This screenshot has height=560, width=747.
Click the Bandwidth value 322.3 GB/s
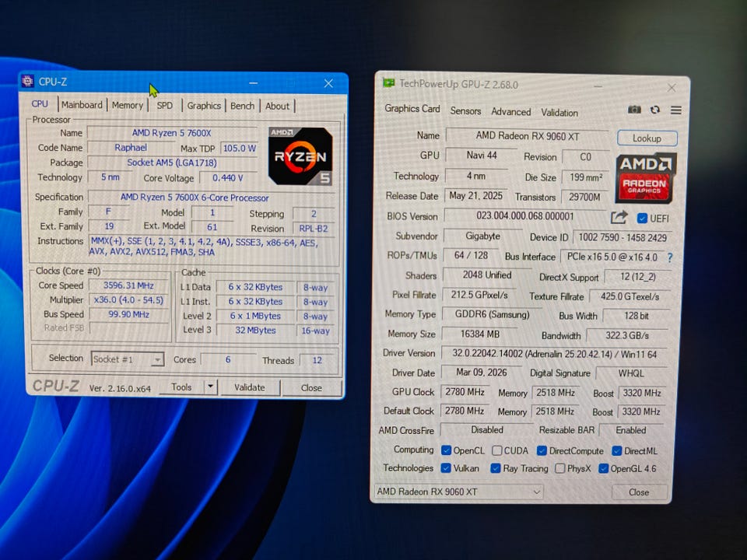pyautogui.click(x=627, y=336)
